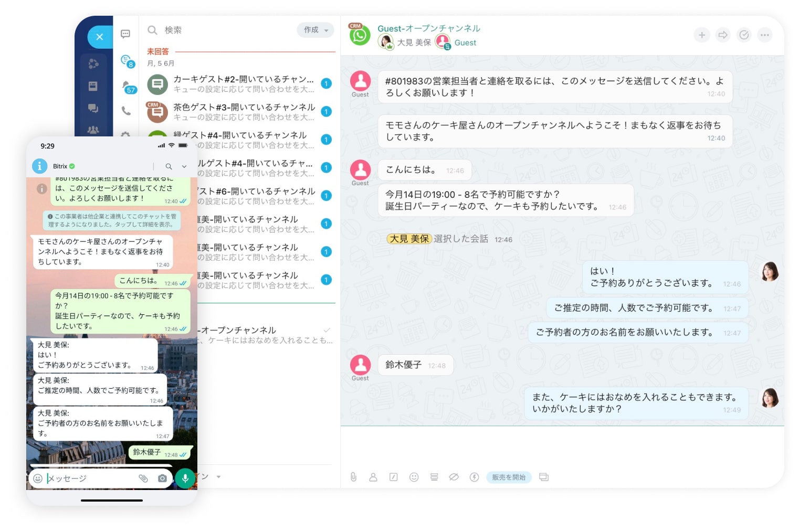Close the messenger with the blue X
The width and height of the screenshot is (800, 532).
(99, 37)
